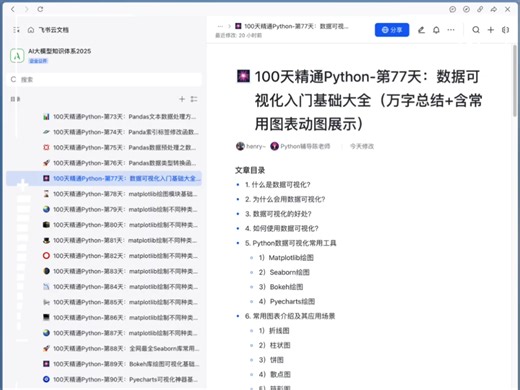Click the rocket icon of 第76天 item

click(46, 163)
